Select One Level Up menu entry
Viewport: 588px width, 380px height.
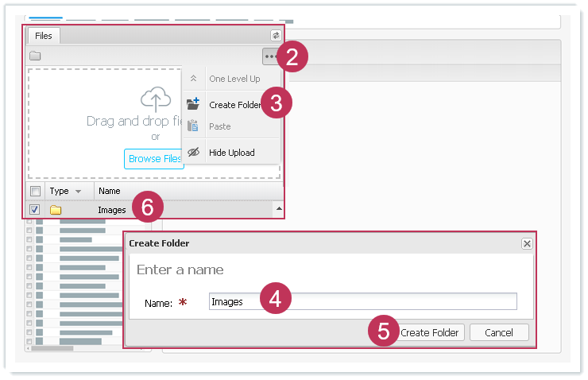click(234, 79)
